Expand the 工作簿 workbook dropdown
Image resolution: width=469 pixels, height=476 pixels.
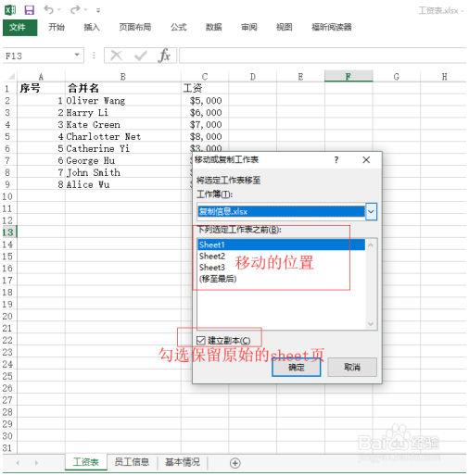click(371, 211)
